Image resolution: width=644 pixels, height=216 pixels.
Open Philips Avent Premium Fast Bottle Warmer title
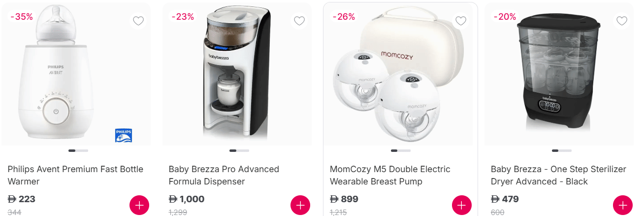click(75, 175)
